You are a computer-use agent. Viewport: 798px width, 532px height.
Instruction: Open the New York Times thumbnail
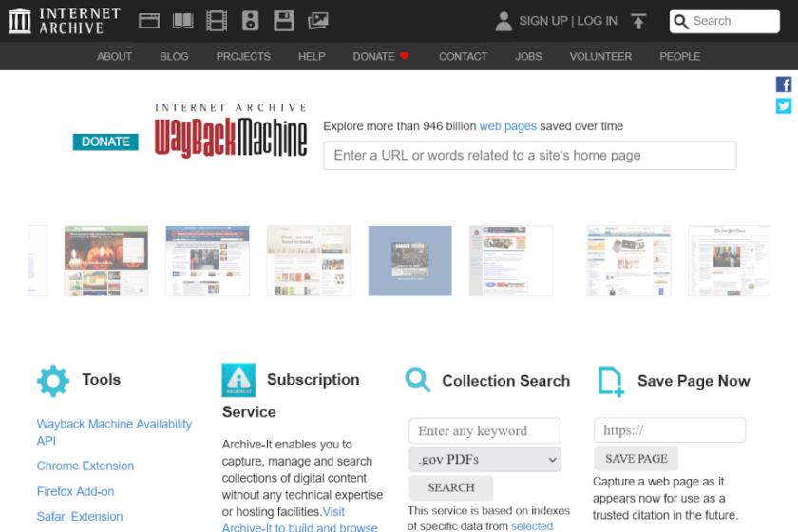[729, 261]
